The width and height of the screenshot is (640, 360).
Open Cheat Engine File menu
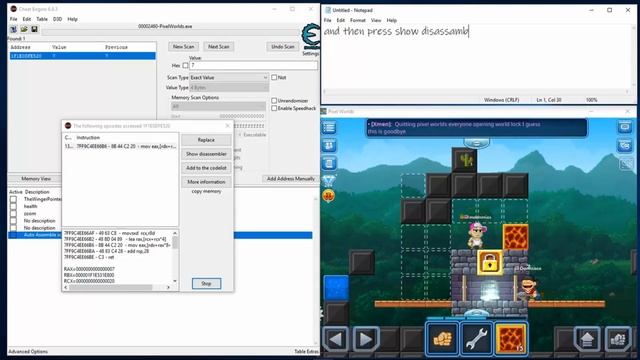click(13, 19)
